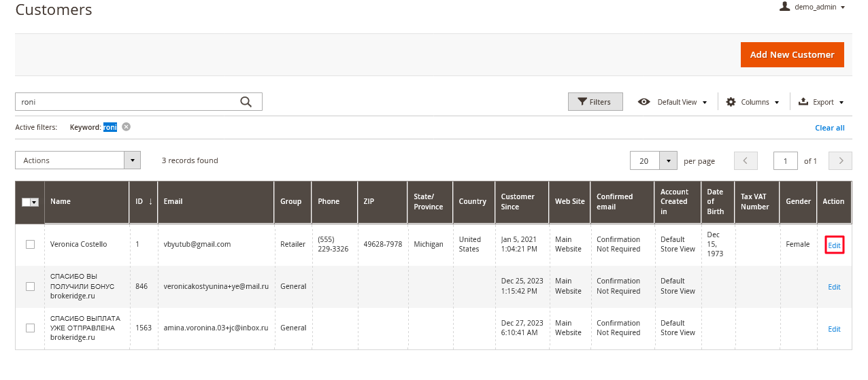This screenshot has height=380, width=868.
Task: Click the eye icon for Default View
Action: [x=644, y=102]
